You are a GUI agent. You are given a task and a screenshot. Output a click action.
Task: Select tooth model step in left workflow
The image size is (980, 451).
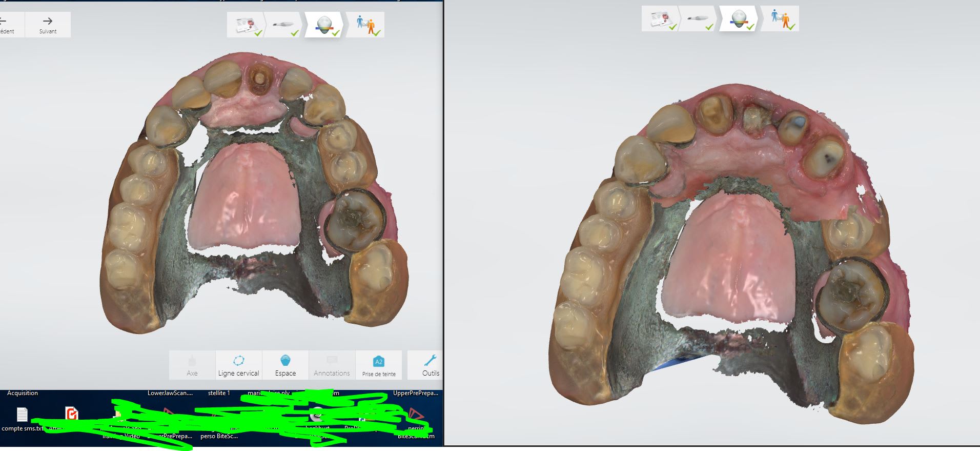click(324, 25)
